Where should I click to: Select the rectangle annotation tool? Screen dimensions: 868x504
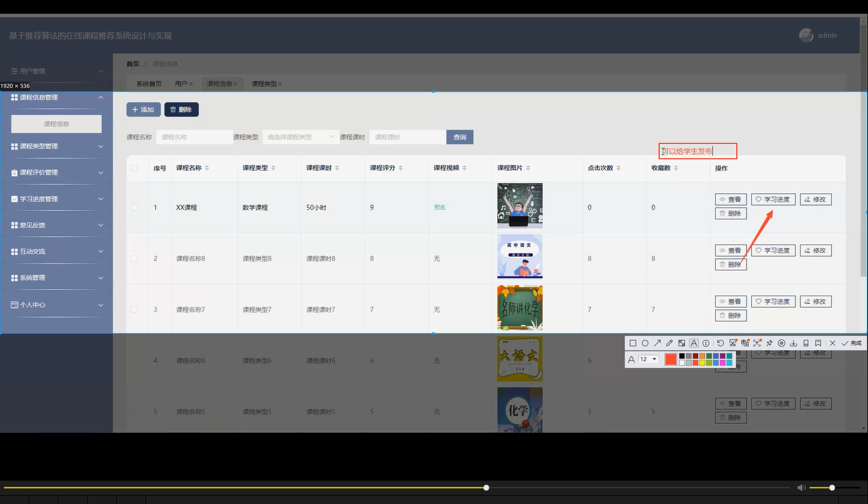tap(633, 343)
